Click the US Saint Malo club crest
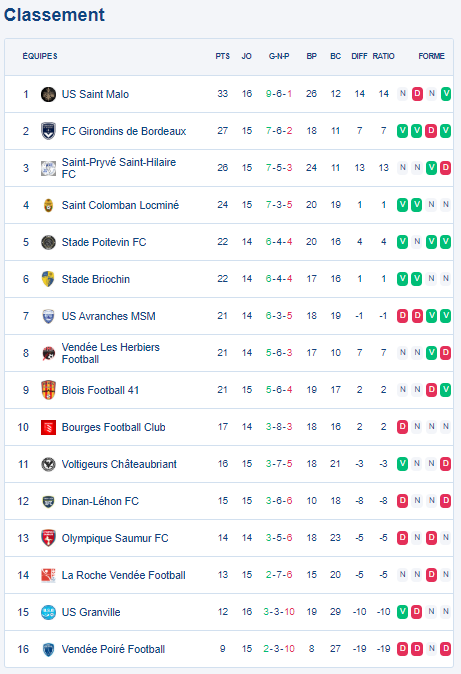461x674 pixels. (48, 94)
